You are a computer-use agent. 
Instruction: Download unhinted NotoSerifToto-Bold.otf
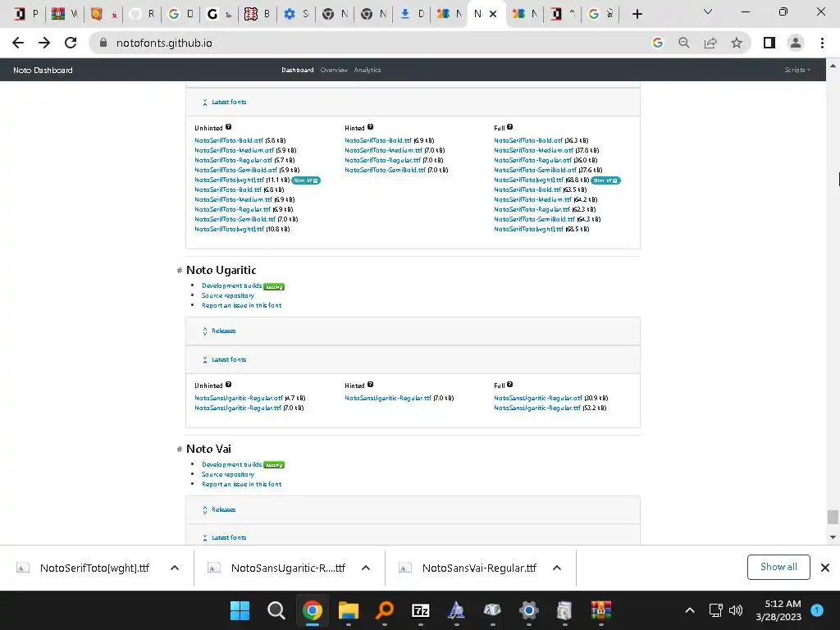(229, 140)
